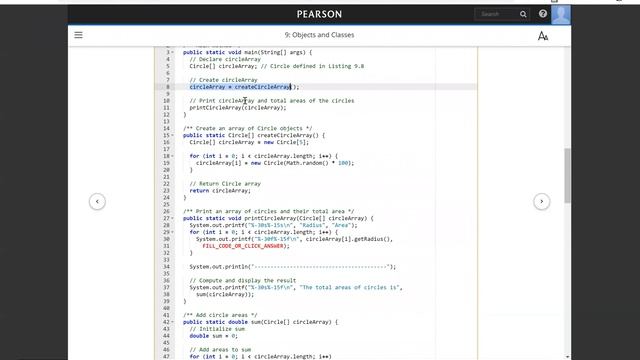Click comment '// Return Circle array'
Viewport: 640px width, 360px height.
click(x=225, y=184)
